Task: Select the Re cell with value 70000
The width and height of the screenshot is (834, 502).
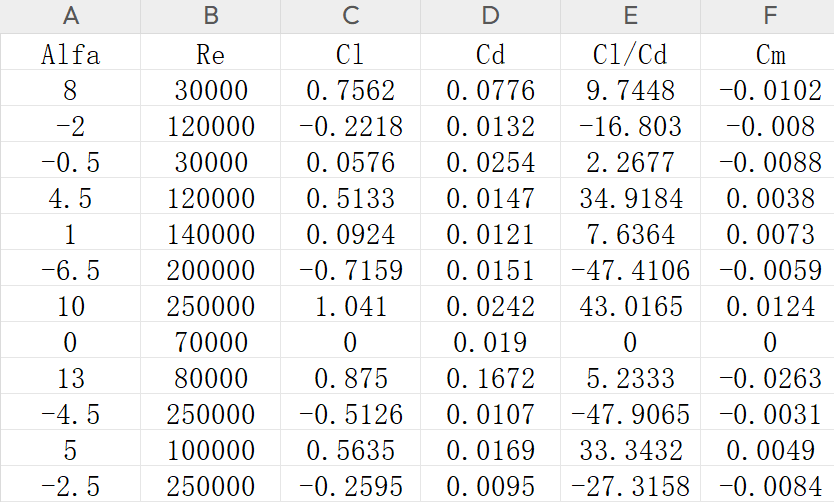Action: (x=210, y=343)
